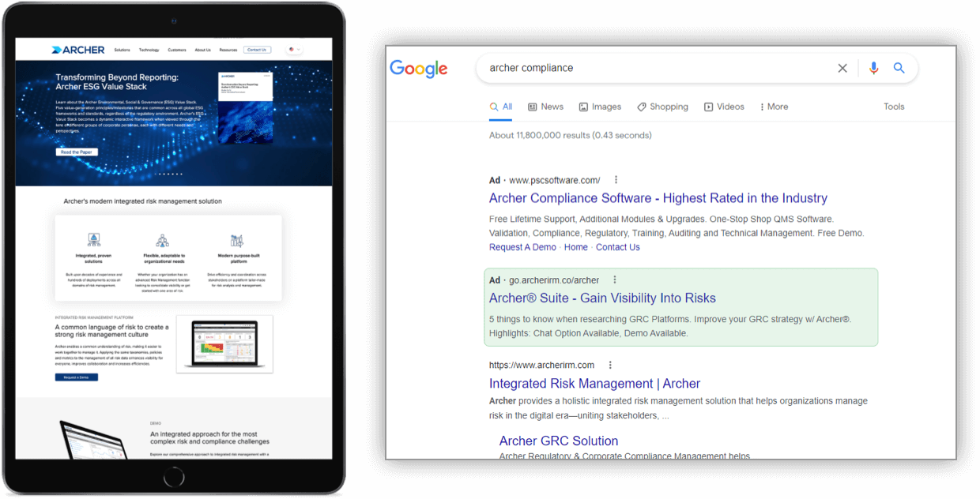980x499 pixels.
Task: Open Archer Compliance Software ad link
Action: pyautogui.click(x=658, y=198)
